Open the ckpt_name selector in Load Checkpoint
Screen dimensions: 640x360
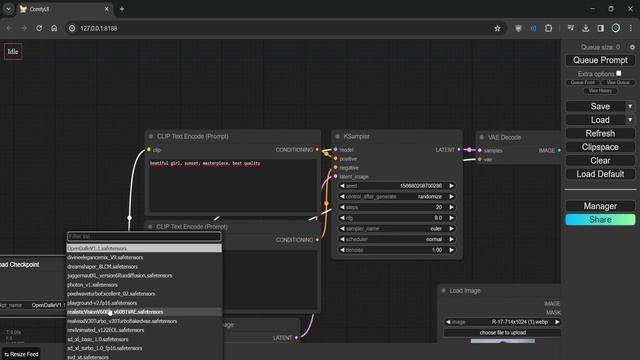pyautogui.click(x=33, y=305)
